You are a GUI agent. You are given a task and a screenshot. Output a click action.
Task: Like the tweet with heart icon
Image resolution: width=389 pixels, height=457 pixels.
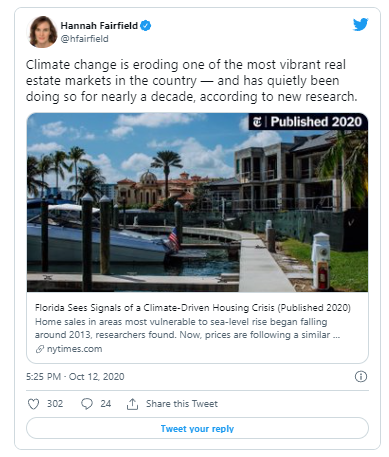(x=33, y=404)
